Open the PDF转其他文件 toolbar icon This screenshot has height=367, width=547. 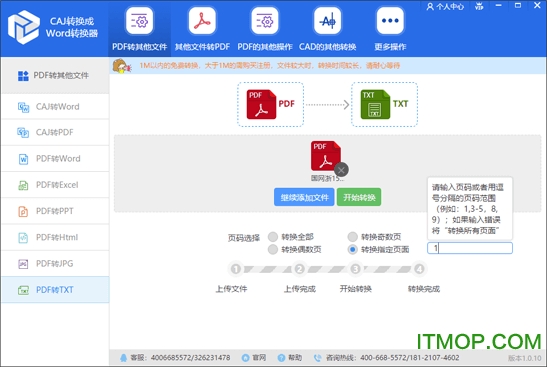(140, 21)
